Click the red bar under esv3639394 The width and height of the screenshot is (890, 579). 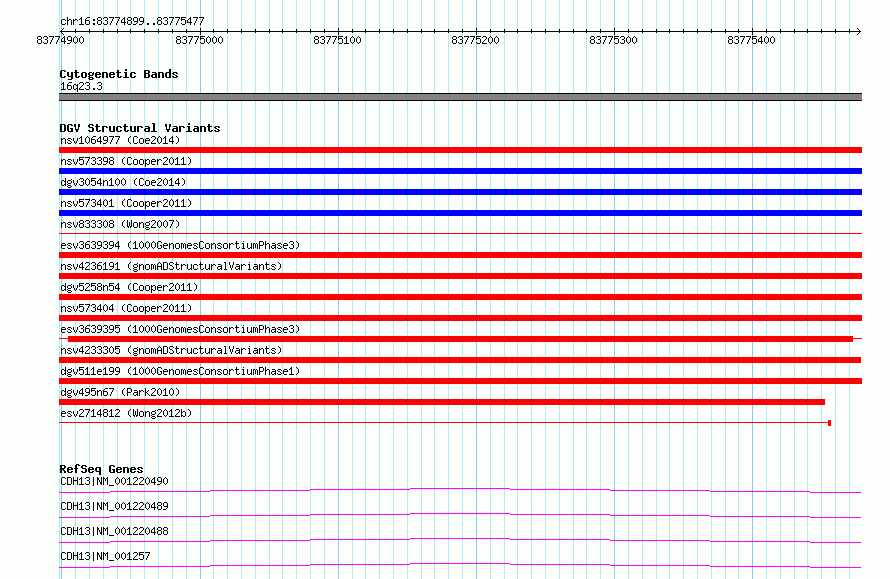(x=460, y=255)
